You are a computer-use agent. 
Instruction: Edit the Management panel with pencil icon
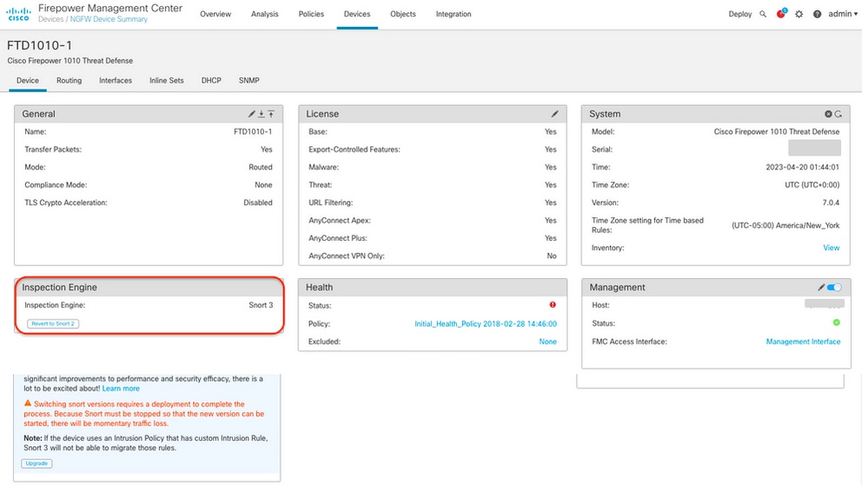coord(821,287)
